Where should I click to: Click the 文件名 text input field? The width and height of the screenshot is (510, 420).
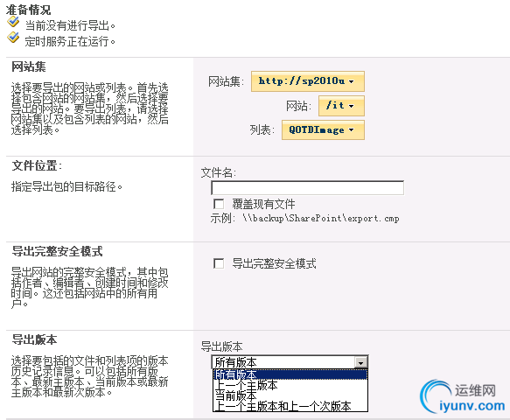pos(307,188)
